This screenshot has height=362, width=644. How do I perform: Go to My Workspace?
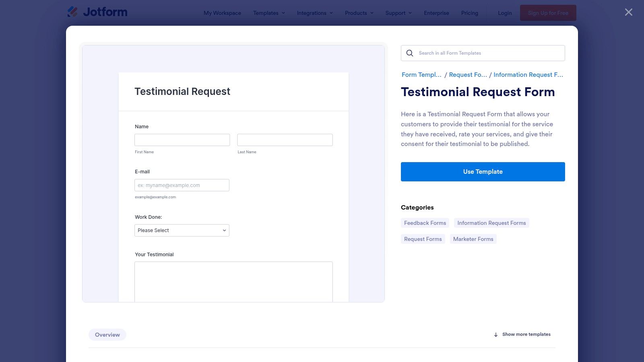222,13
